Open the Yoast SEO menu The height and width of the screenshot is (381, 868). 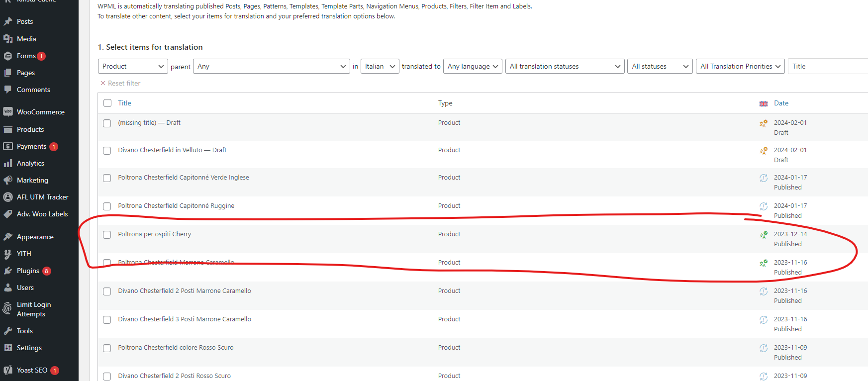click(x=32, y=370)
